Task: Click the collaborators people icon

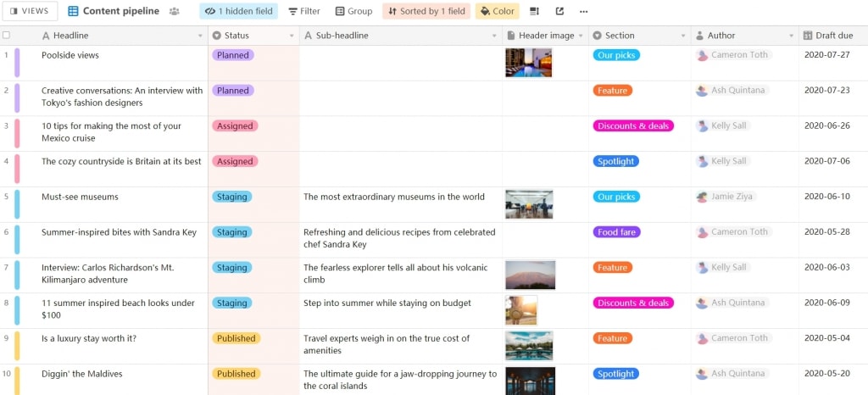Action: pos(175,12)
